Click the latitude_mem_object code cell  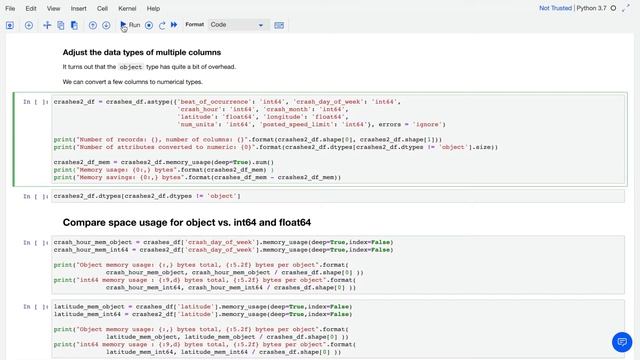pos(338,329)
